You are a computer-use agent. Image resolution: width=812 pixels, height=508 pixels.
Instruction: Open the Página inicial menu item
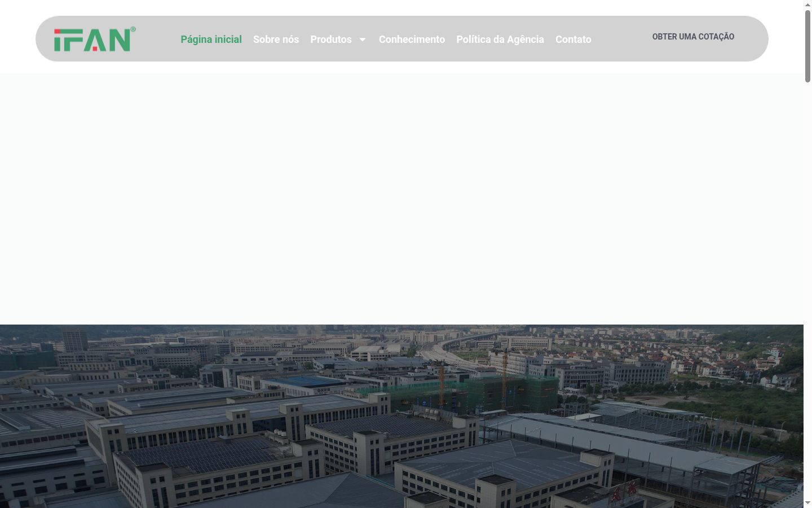(211, 40)
